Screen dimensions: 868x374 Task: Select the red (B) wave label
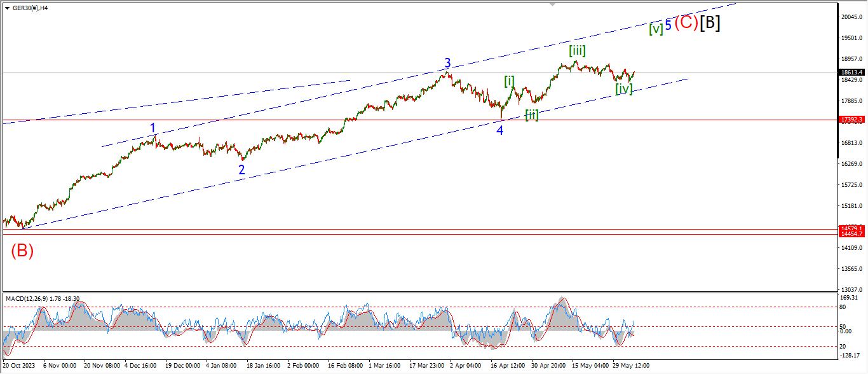[22, 251]
